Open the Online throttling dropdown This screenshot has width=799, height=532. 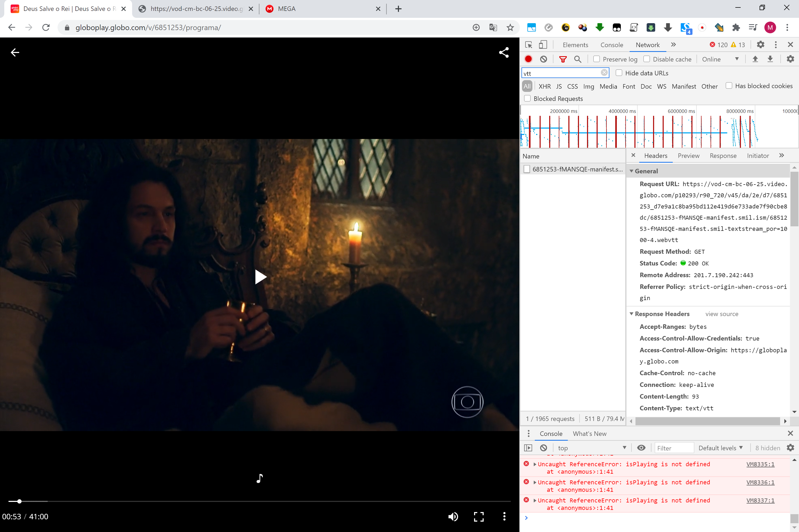click(x=720, y=59)
